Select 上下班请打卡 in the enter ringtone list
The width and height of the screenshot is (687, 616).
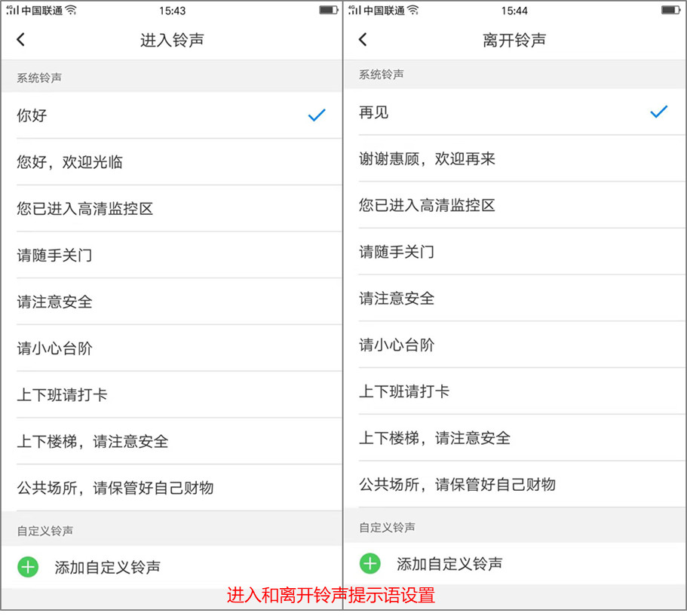(x=63, y=395)
